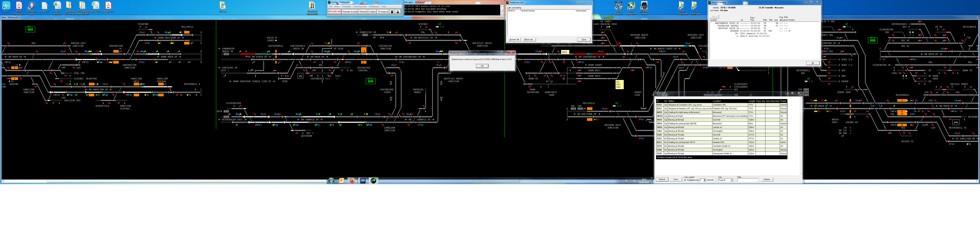Select train 1V62 row in Train List
This screenshot has height=238, width=980.
click(x=721, y=131)
